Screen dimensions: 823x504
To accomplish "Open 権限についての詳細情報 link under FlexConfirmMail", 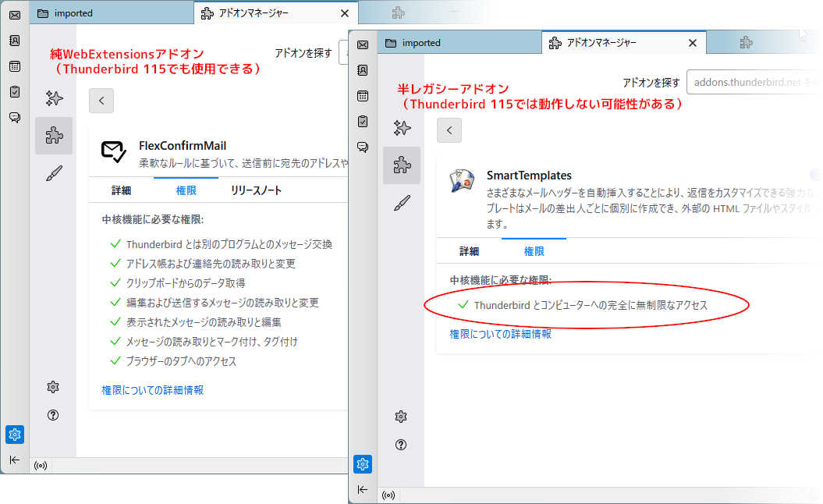I will click(x=153, y=390).
